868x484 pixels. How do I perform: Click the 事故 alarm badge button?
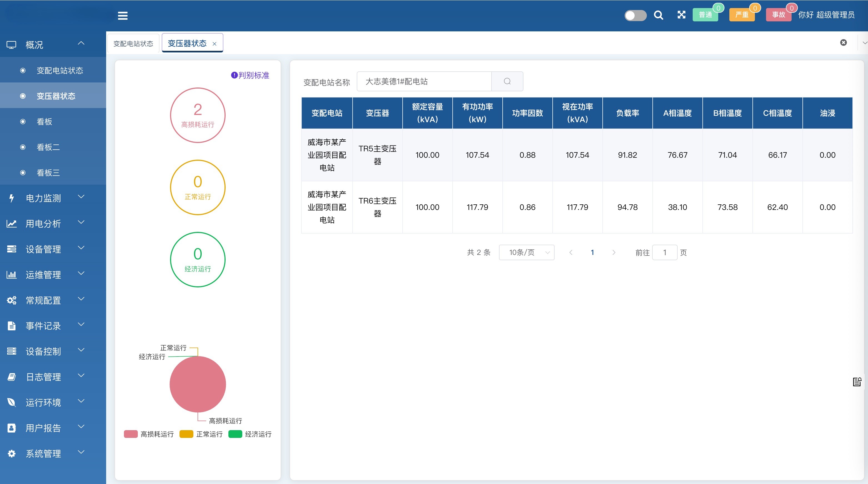[x=778, y=15]
